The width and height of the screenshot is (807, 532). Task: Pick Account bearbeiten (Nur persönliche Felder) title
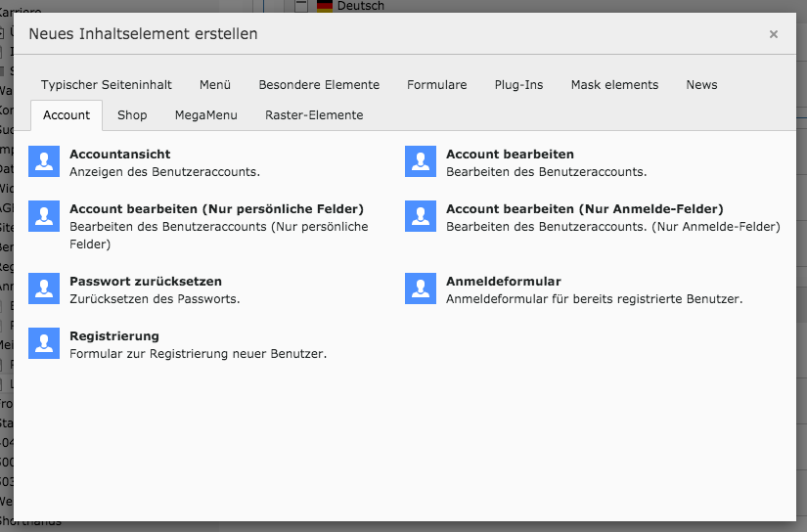click(x=217, y=209)
